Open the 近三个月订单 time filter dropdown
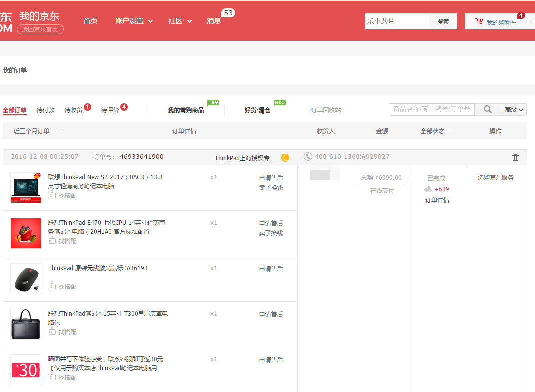 (38, 131)
